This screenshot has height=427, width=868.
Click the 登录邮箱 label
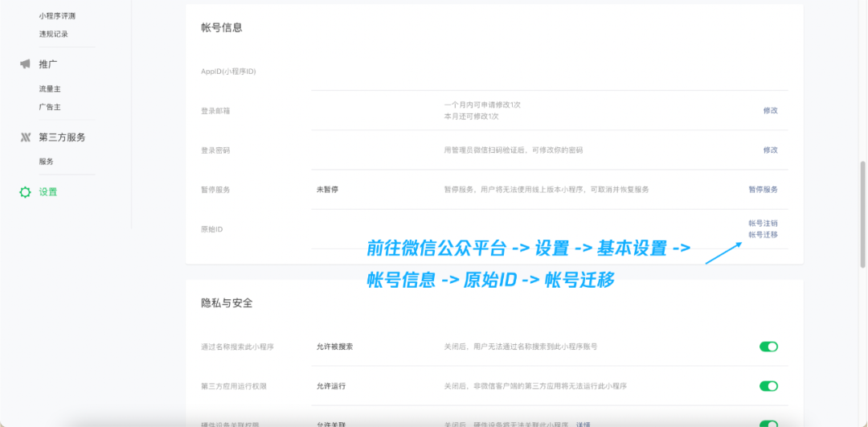coord(215,111)
